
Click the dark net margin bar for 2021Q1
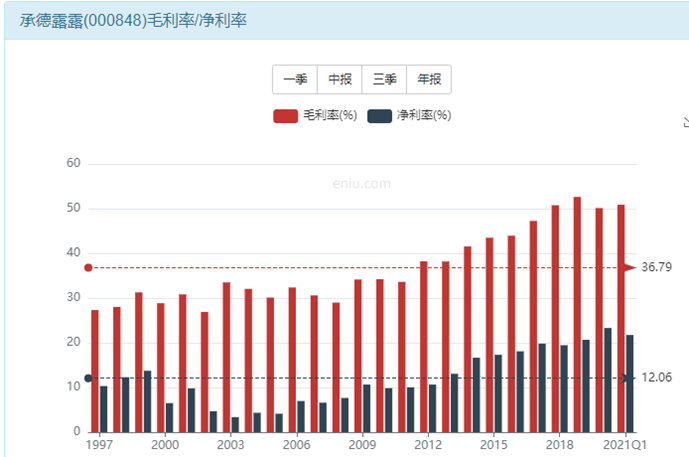pyautogui.click(x=630, y=384)
